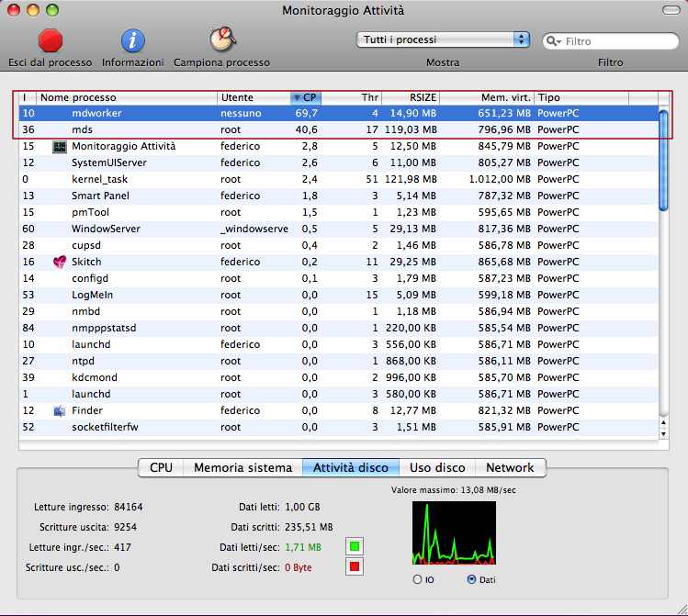688x616 pixels.
Task: Click the scrollbar up arrow
Action: [663, 422]
